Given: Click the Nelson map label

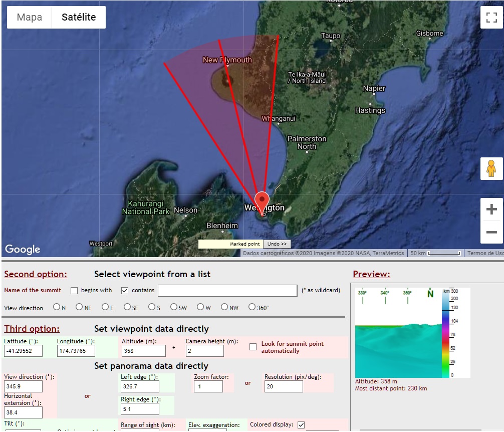Looking at the screenshot, I should click(x=185, y=210).
